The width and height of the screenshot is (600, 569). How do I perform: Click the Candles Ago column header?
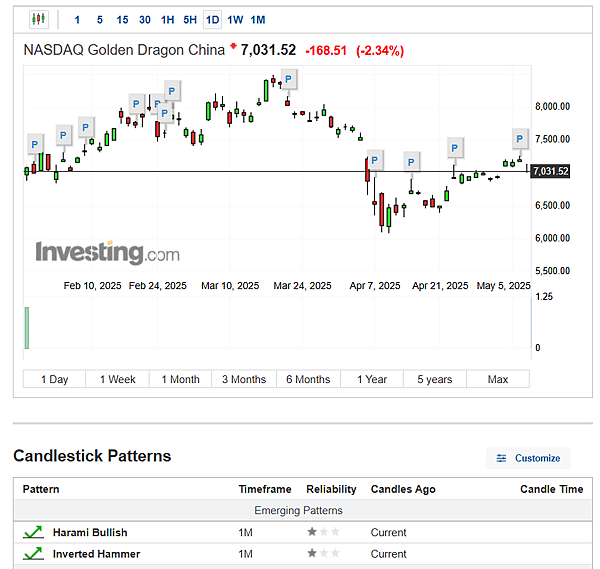tap(403, 489)
